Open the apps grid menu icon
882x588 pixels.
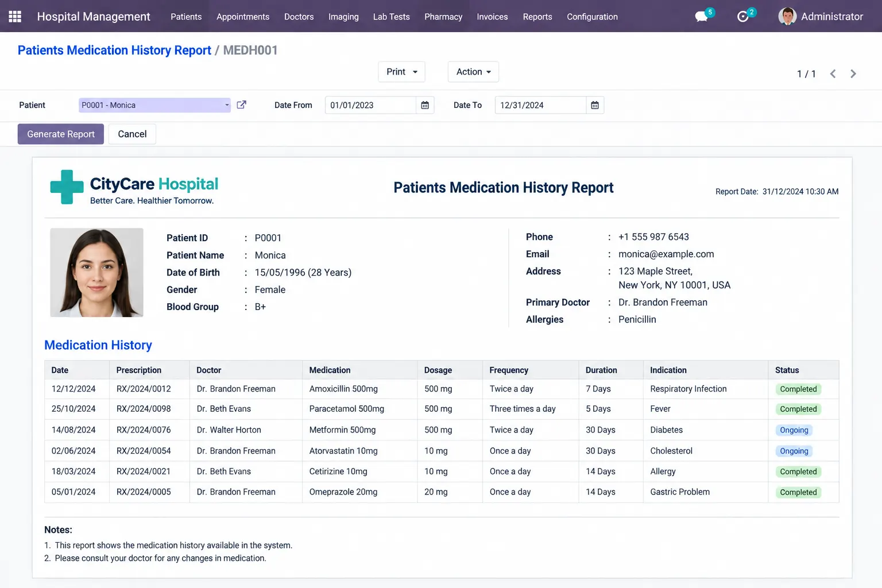pyautogui.click(x=15, y=17)
